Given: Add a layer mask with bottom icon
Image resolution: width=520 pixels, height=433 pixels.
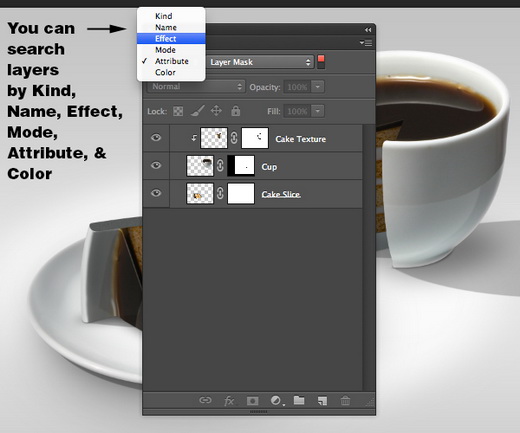Looking at the screenshot, I should coord(252,400).
